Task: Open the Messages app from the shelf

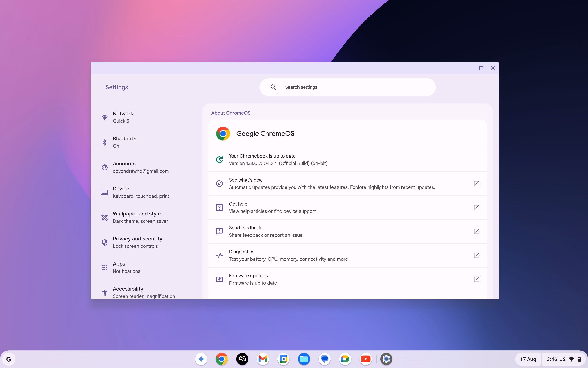Action: point(325,359)
